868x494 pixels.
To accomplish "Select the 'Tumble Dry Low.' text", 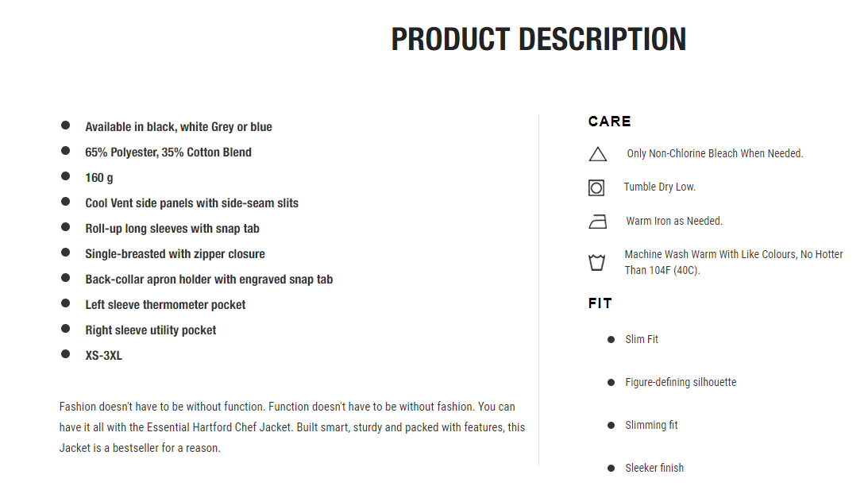I will tap(659, 187).
